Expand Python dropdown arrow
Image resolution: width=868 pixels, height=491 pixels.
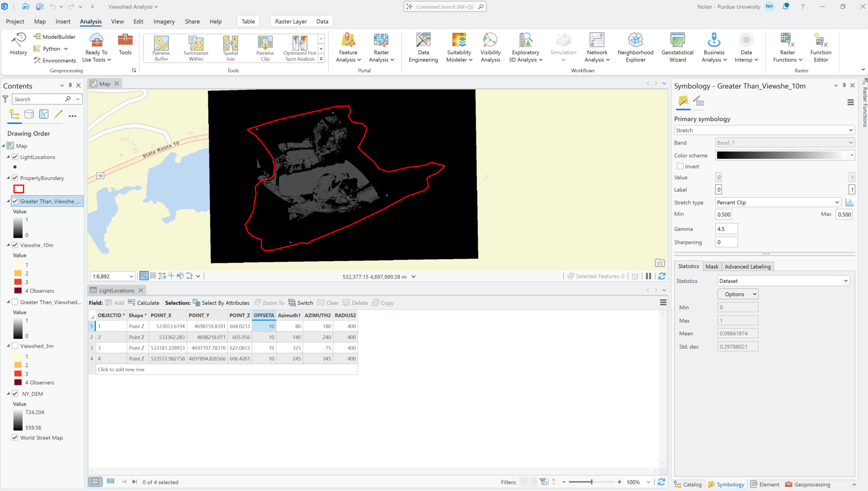click(66, 49)
